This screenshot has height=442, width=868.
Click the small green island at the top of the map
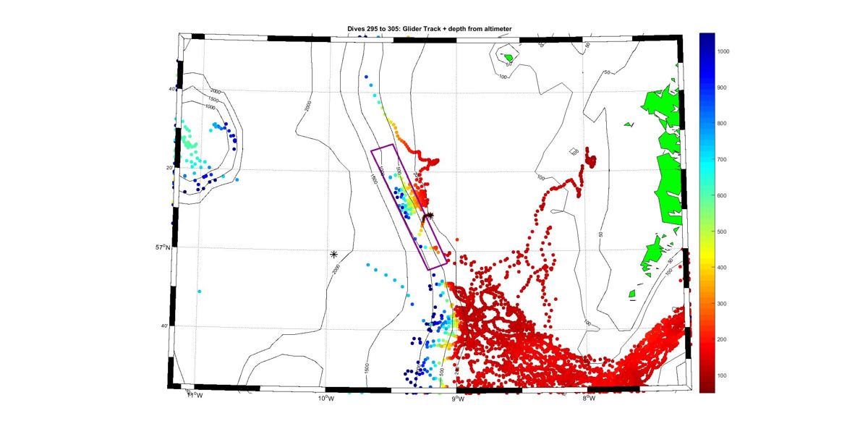click(x=509, y=57)
